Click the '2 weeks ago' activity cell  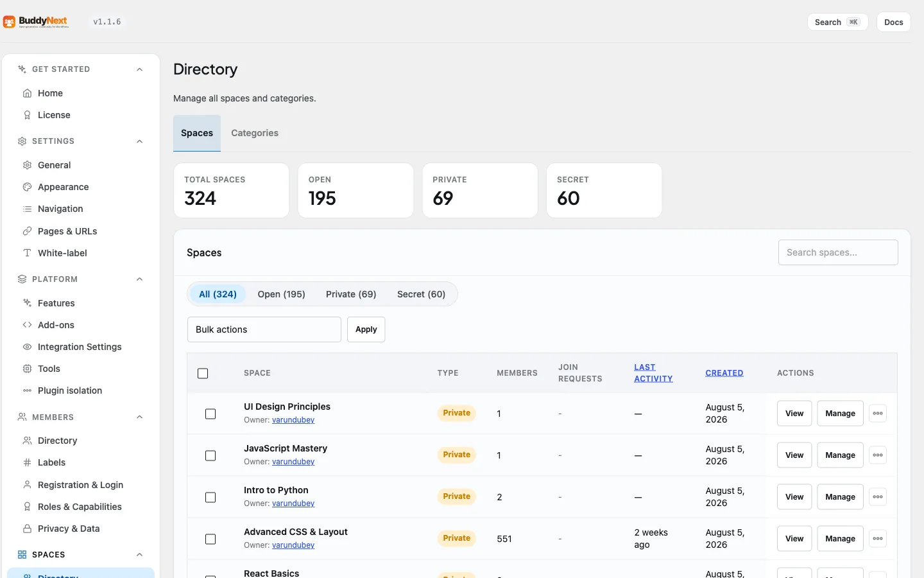pyautogui.click(x=651, y=539)
